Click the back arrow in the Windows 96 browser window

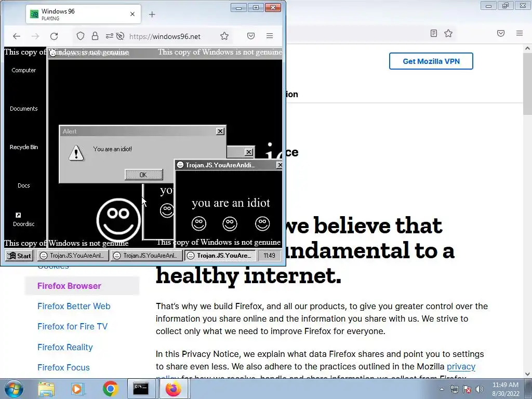(x=16, y=36)
